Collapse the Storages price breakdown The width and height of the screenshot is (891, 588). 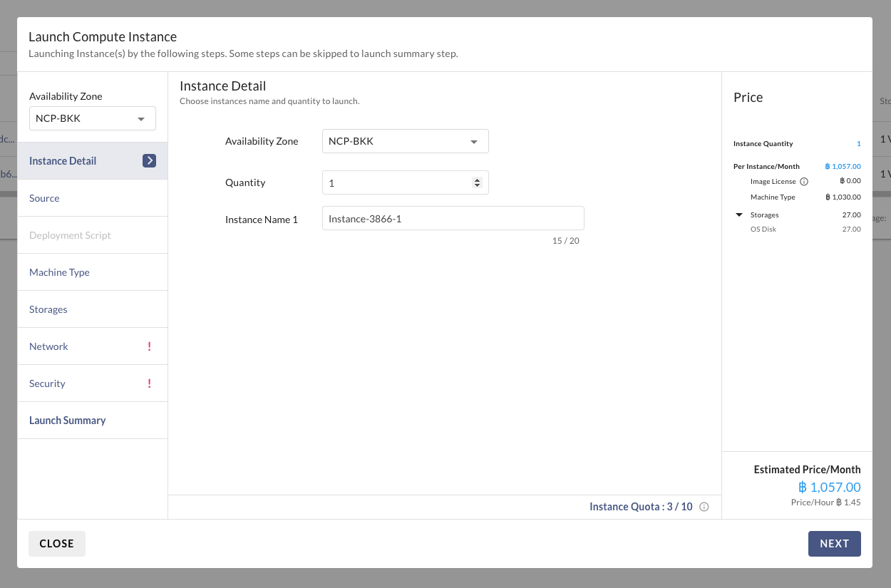tap(739, 215)
